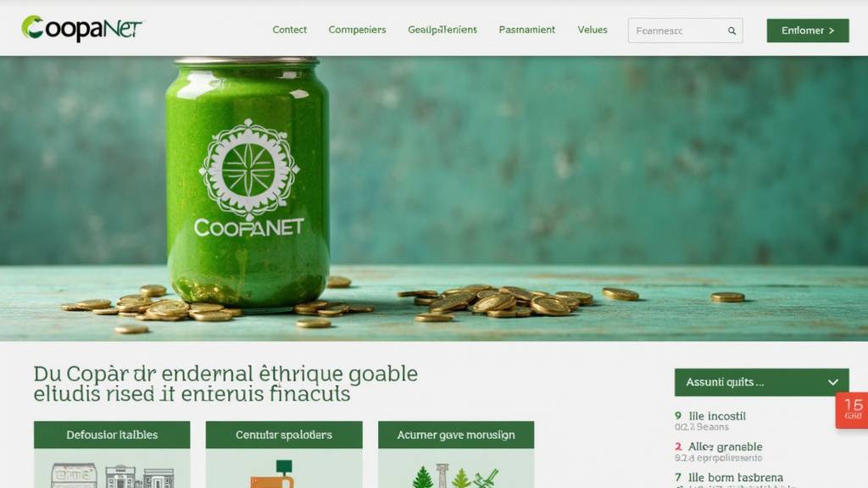Open the Ile incostil list link
868x488 pixels.
pos(717,416)
